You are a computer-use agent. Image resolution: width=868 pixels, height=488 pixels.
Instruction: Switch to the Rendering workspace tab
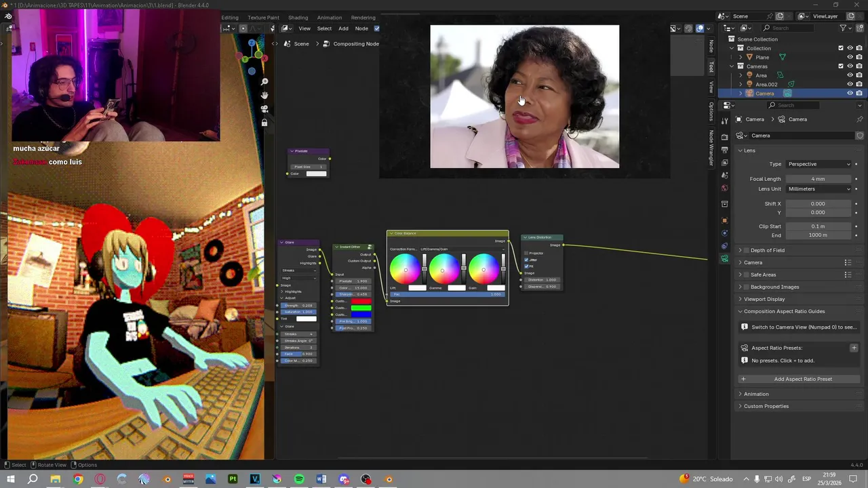point(363,17)
